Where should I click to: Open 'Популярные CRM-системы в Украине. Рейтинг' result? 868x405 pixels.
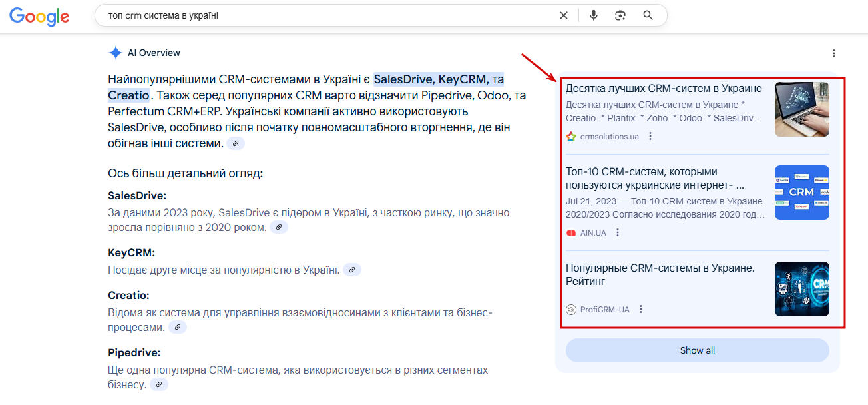660,274
